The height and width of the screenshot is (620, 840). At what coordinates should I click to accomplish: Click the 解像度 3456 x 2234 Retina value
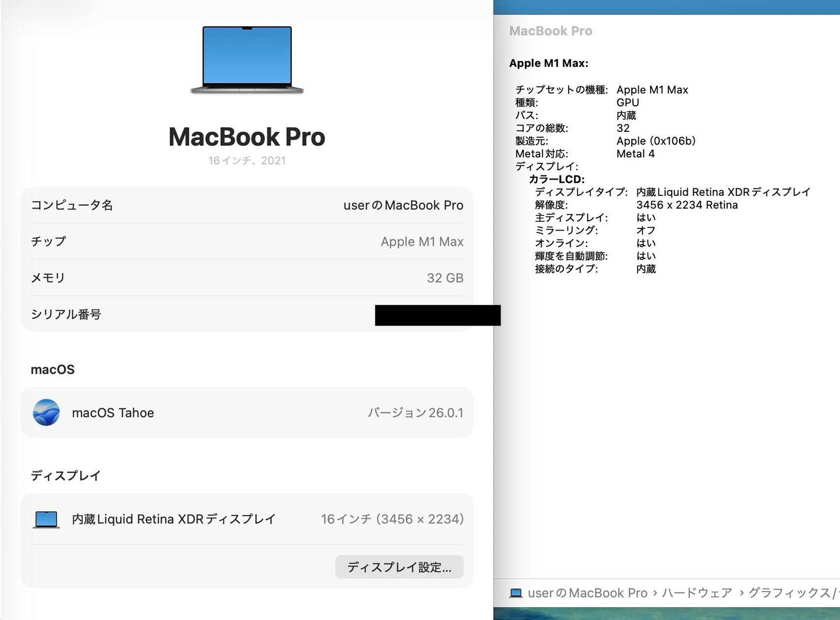point(688,205)
